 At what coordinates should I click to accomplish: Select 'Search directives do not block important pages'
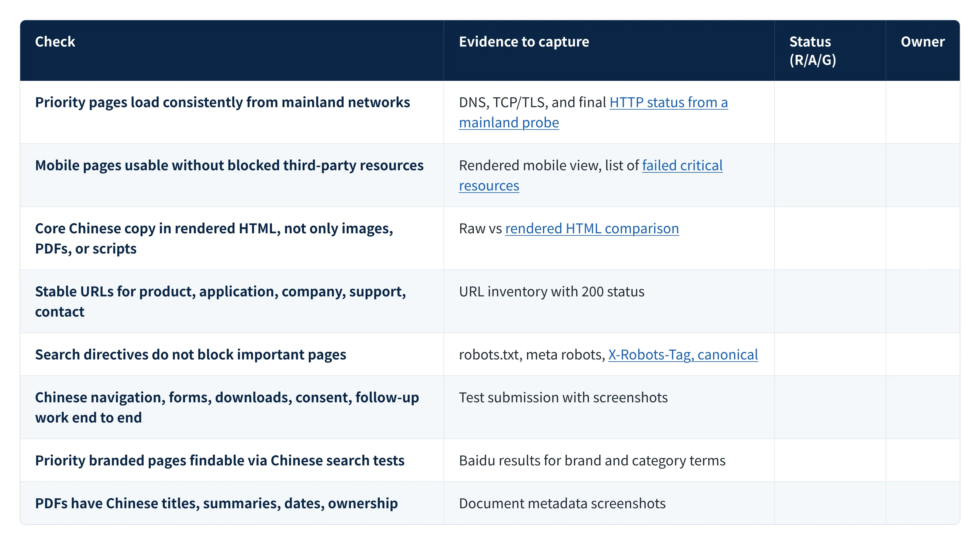point(190,355)
